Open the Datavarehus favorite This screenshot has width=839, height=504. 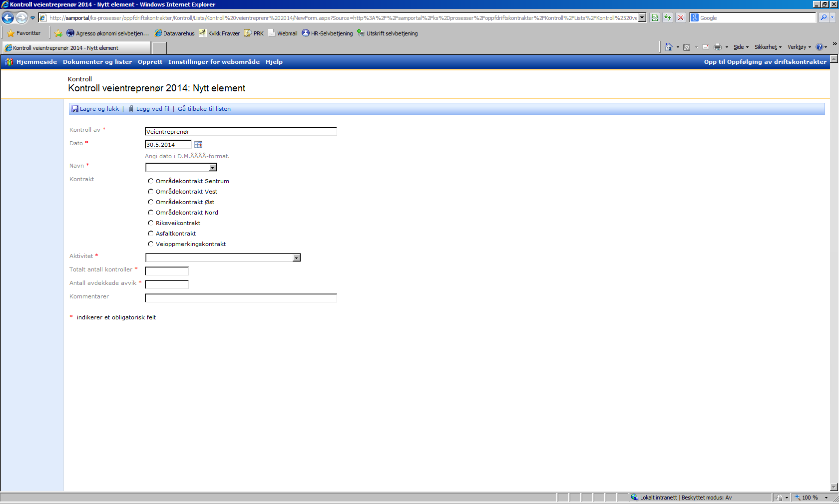coord(174,33)
